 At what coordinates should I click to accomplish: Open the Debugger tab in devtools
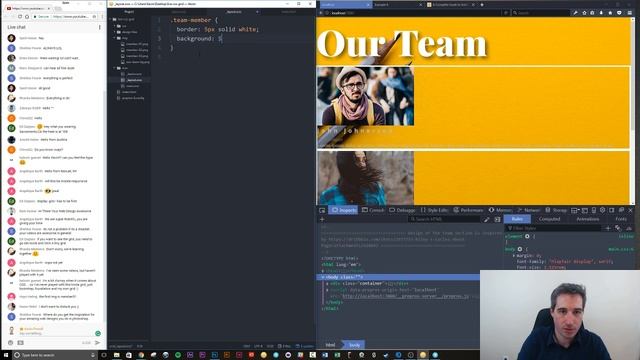click(402, 210)
